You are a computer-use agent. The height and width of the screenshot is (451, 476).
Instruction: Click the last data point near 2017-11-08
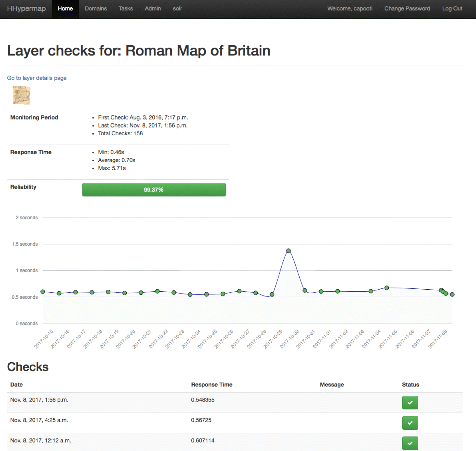[452, 294]
